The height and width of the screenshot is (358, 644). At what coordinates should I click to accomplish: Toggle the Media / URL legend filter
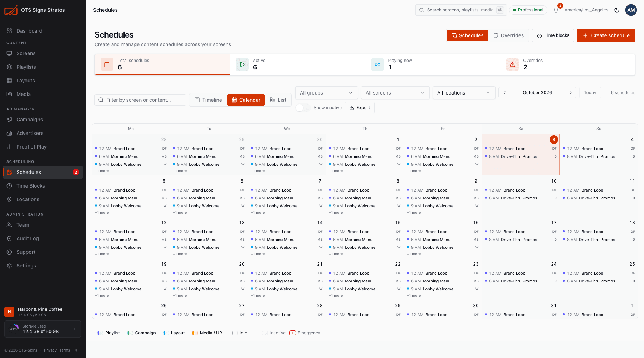[x=209, y=333]
